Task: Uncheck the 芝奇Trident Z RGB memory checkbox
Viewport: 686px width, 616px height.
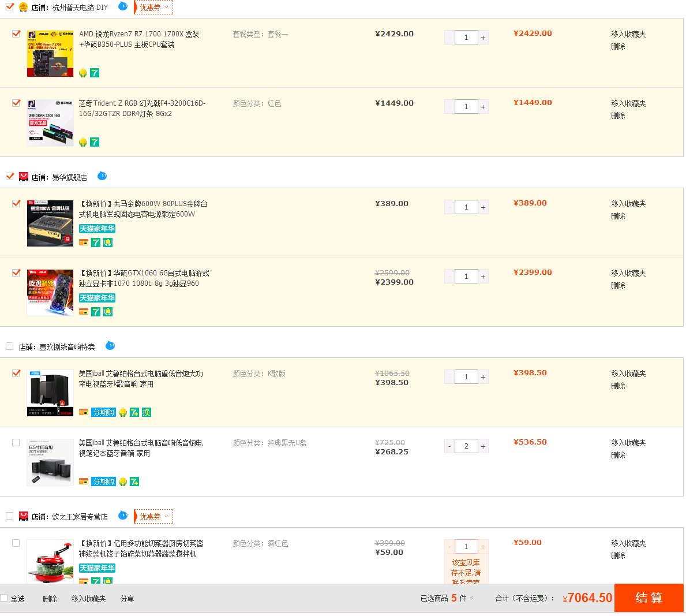Action: tap(16, 103)
